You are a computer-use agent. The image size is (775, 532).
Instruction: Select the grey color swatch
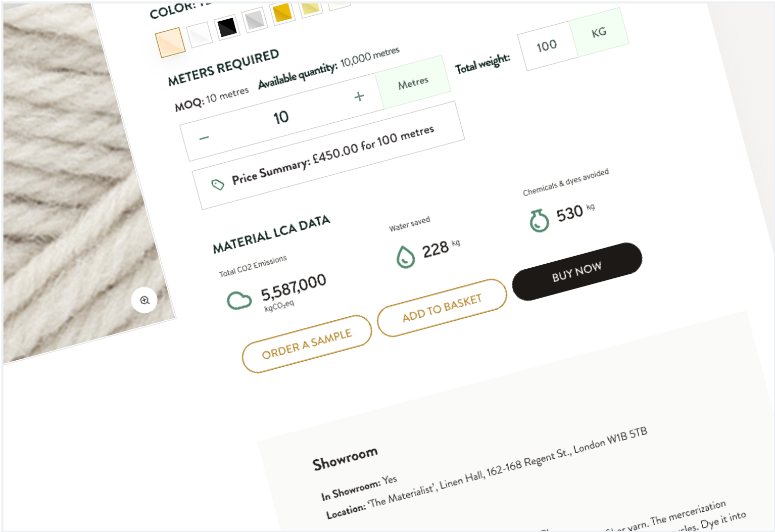255,20
